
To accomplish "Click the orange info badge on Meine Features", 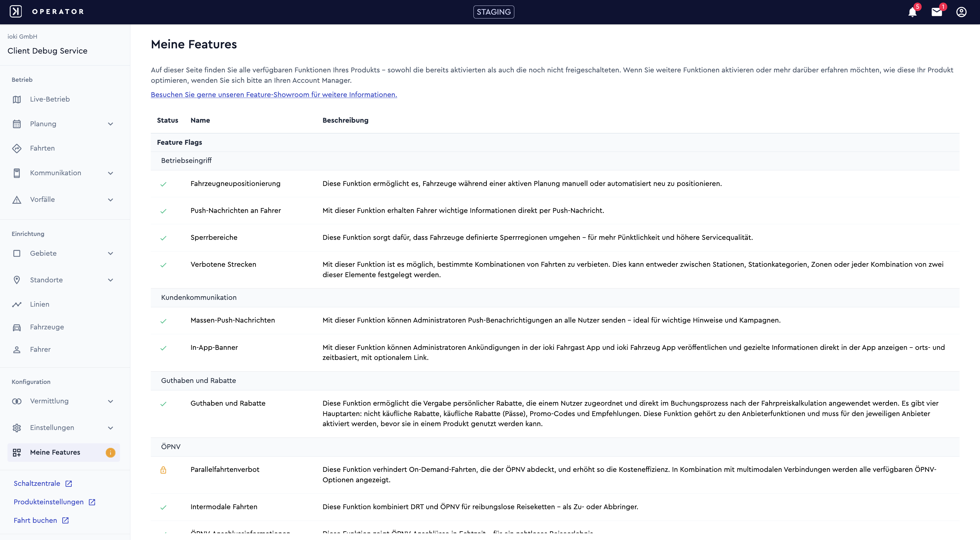I will coord(110,453).
